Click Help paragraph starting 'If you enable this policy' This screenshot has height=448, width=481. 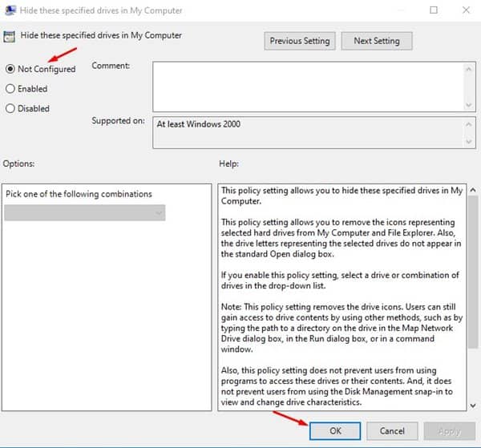click(340, 281)
